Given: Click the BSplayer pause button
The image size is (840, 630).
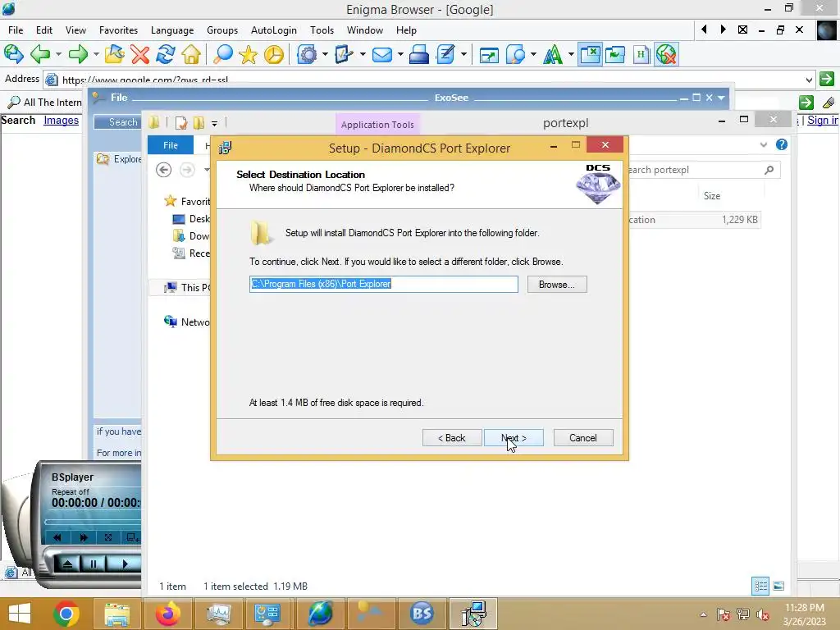Looking at the screenshot, I should tap(94, 564).
